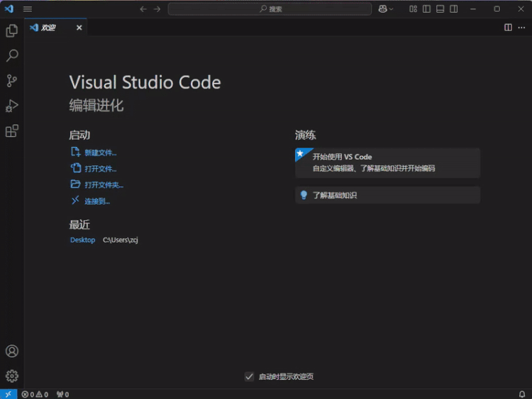Click the 演练 section heading
Screen dimensions: 532x399
point(305,135)
